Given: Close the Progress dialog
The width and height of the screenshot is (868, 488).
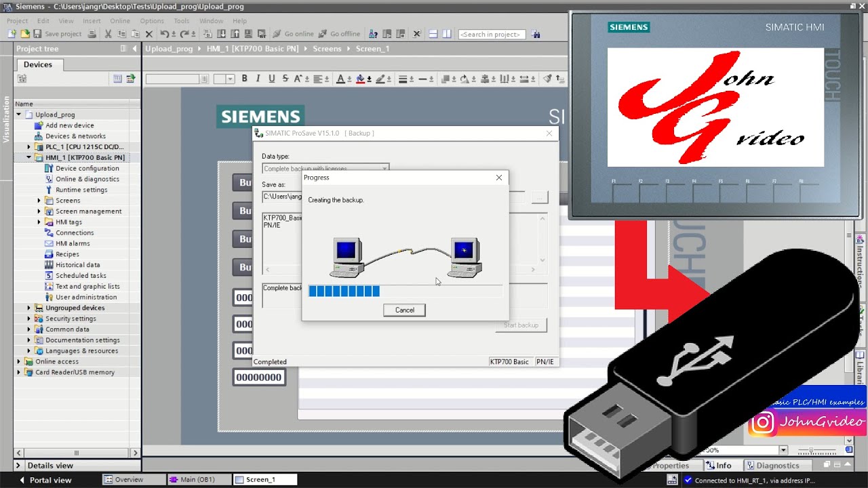Looking at the screenshot, I should [499, 178].
